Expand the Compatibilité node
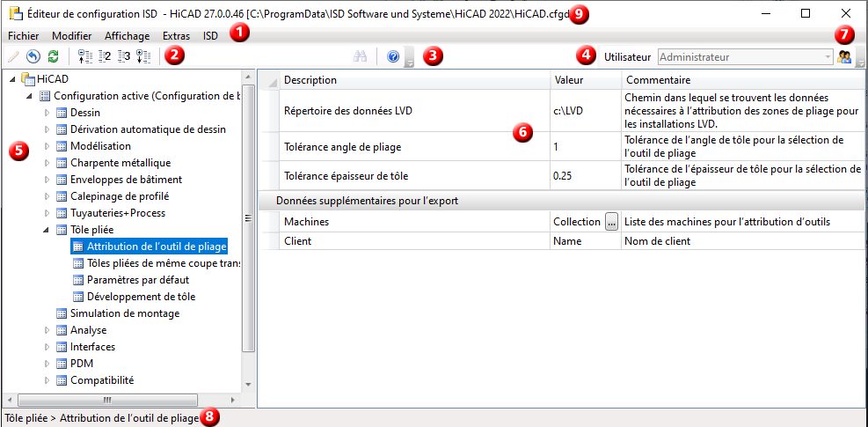 coord(47,380)
